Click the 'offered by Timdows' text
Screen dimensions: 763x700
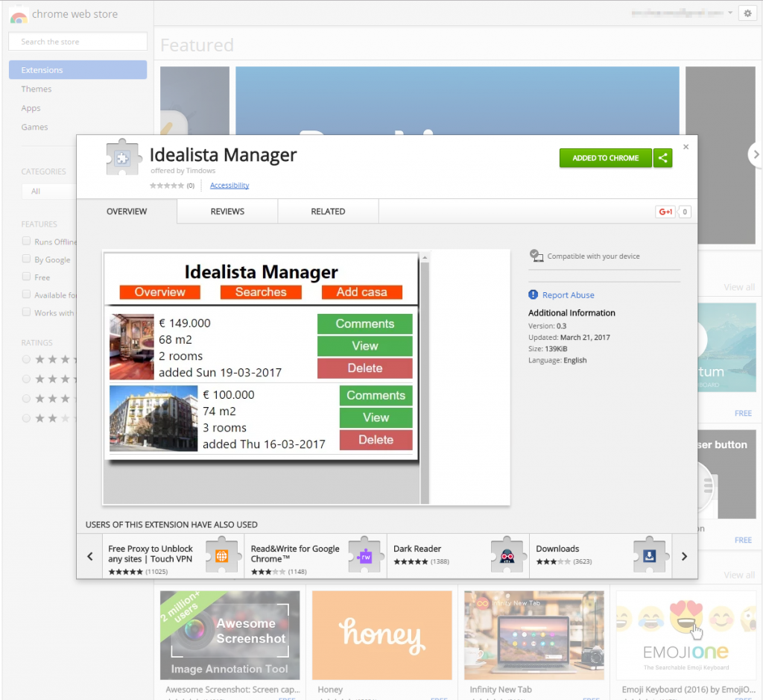pos(183,171)
